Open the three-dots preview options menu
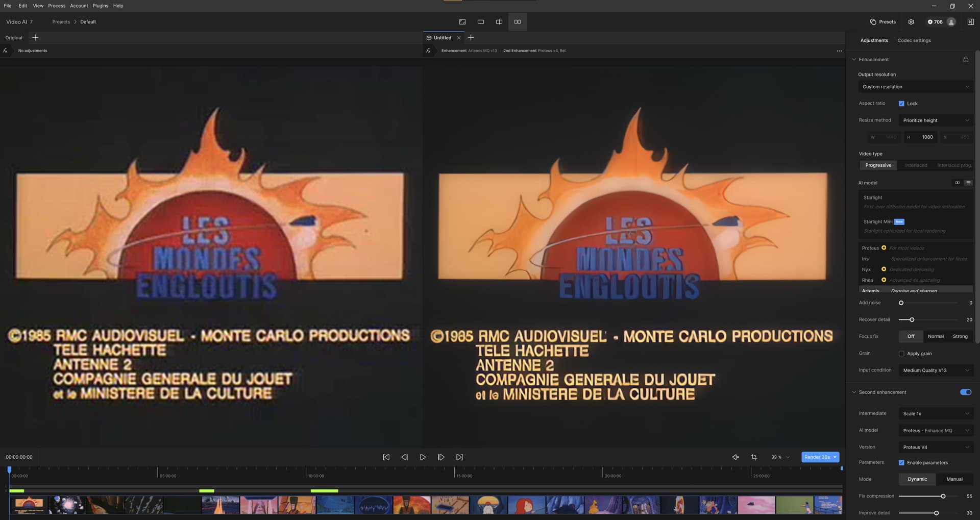This screenshot has width=980, height=520. pos(839,51)
